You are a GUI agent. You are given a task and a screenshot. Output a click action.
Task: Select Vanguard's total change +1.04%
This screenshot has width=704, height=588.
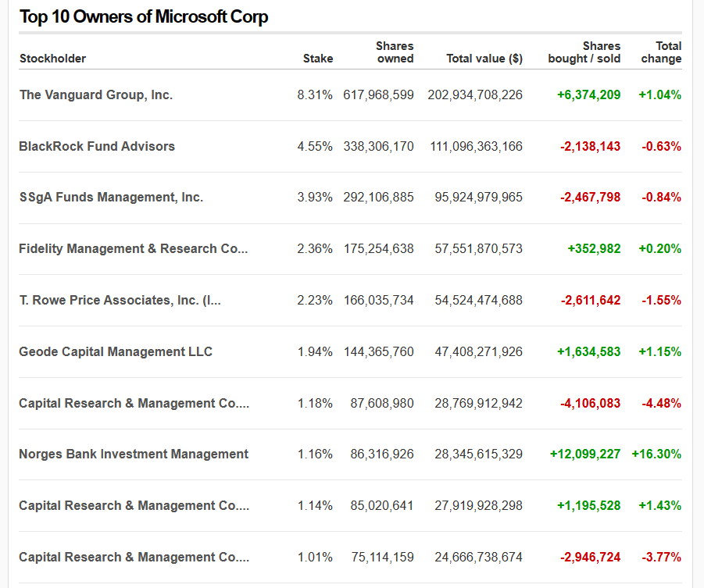click(660, 94)
